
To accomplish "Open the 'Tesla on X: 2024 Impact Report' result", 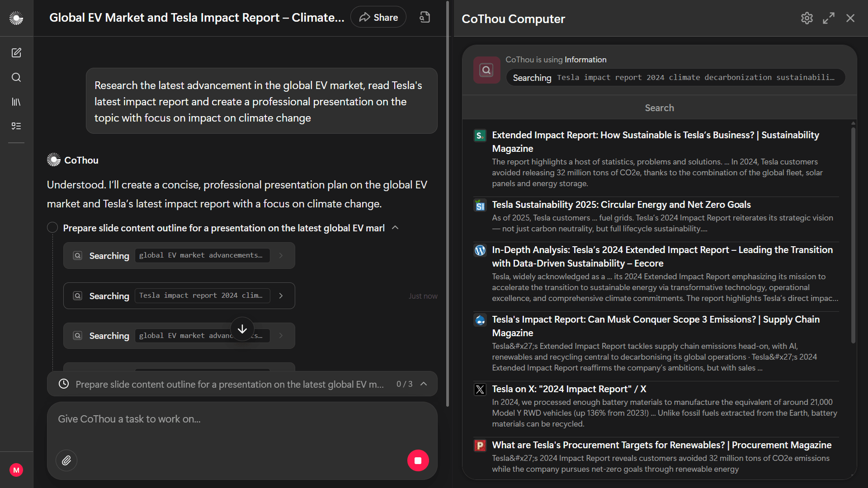I will click(x=569, y=389).
